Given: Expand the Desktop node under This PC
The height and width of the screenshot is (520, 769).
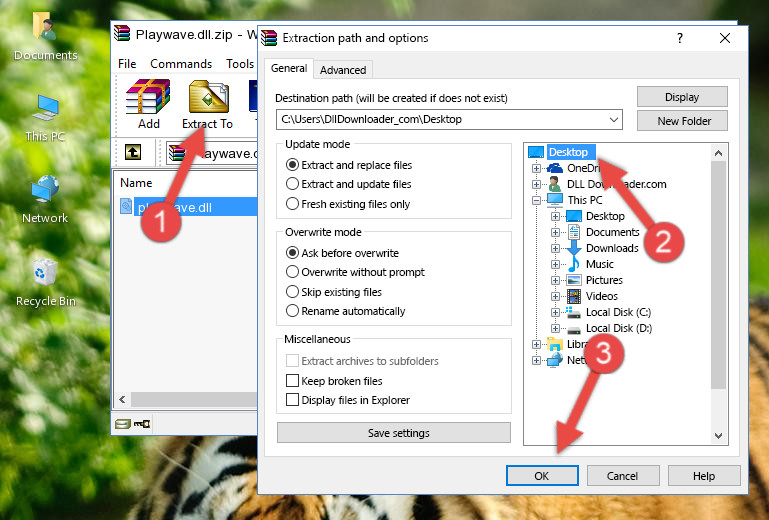Looking at the screenshot, I should pos(555,216).
